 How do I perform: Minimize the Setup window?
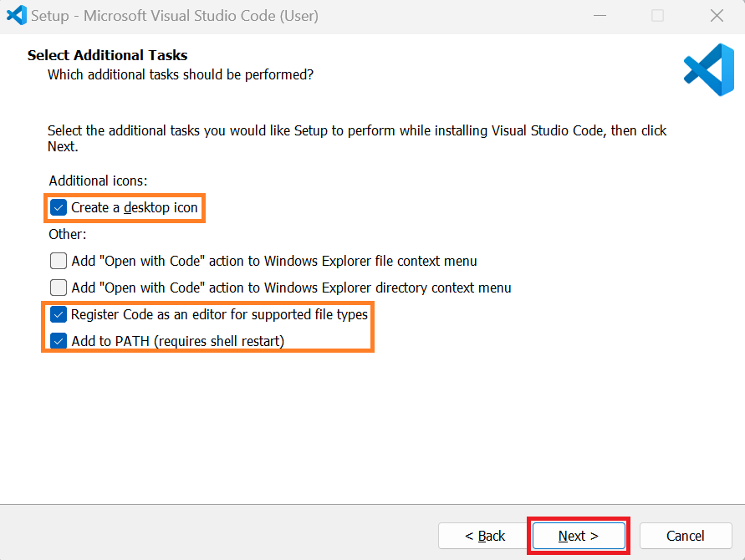600,16
